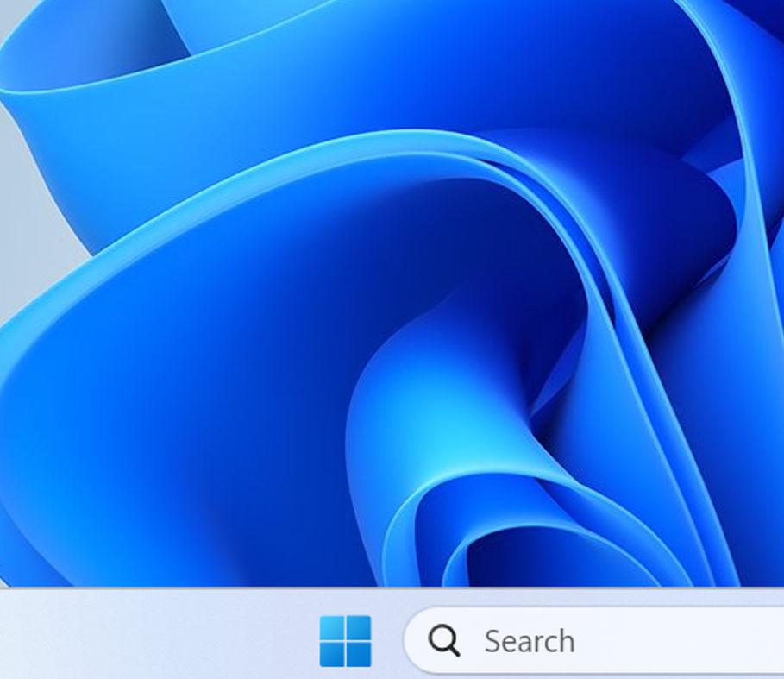Click the Search text label
The height and width of the screenshot is (679, 784).
tap(529, 639)
